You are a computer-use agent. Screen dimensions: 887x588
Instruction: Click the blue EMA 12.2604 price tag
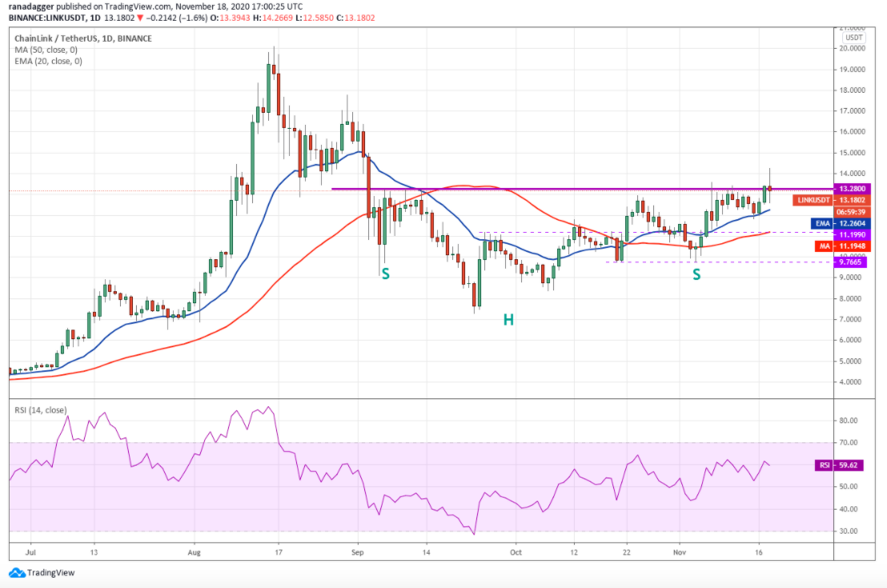(x=841, y=223)
